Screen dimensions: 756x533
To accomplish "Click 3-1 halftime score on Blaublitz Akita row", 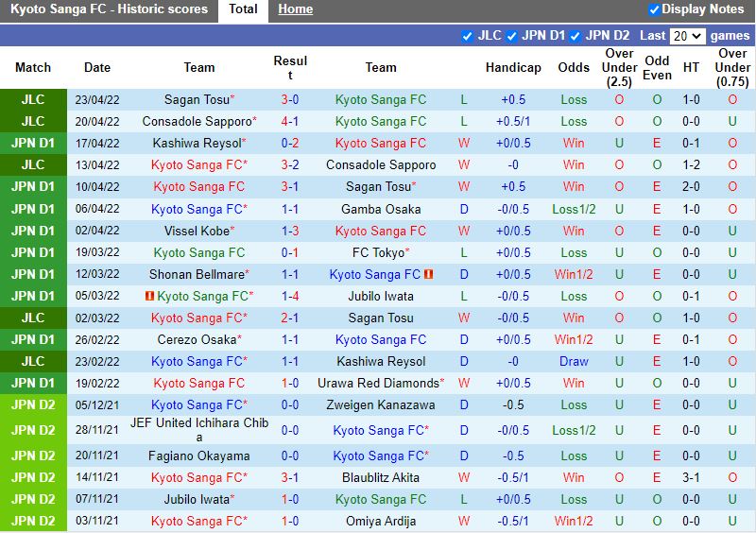I will [x=691, y=477].
